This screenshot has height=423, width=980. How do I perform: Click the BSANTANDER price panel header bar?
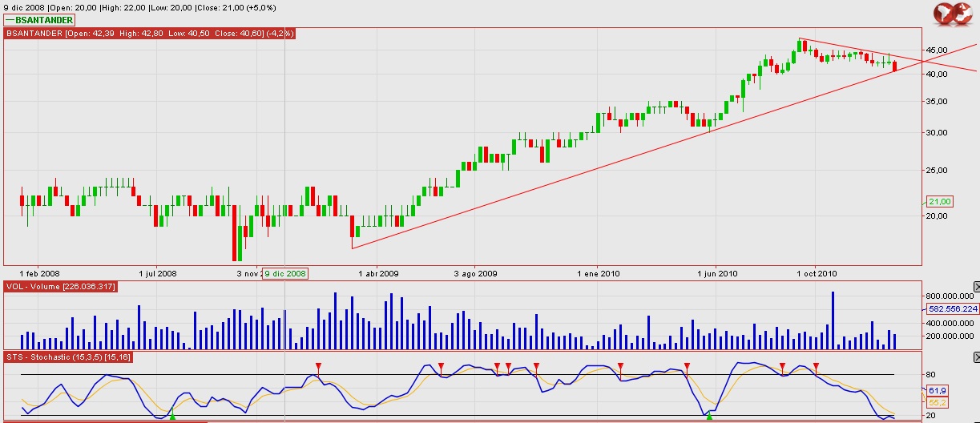(150, 34)
